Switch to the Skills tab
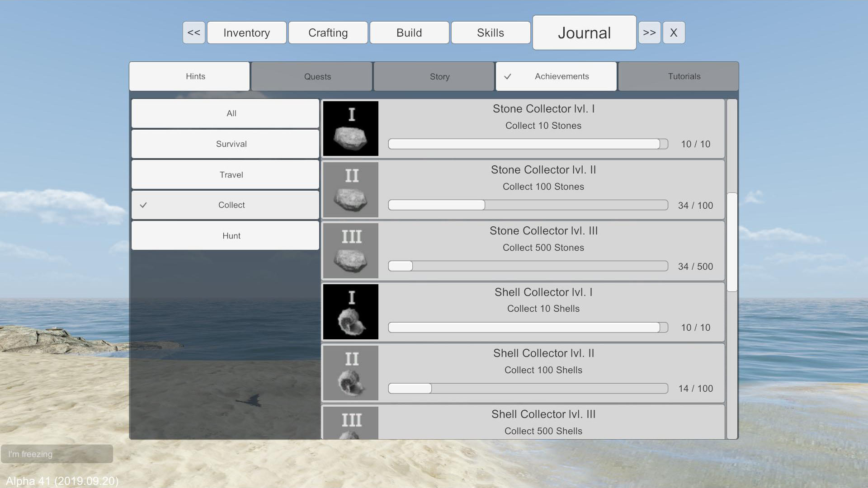The height and width of the screenshot is (488, 868). click(491, 33)
